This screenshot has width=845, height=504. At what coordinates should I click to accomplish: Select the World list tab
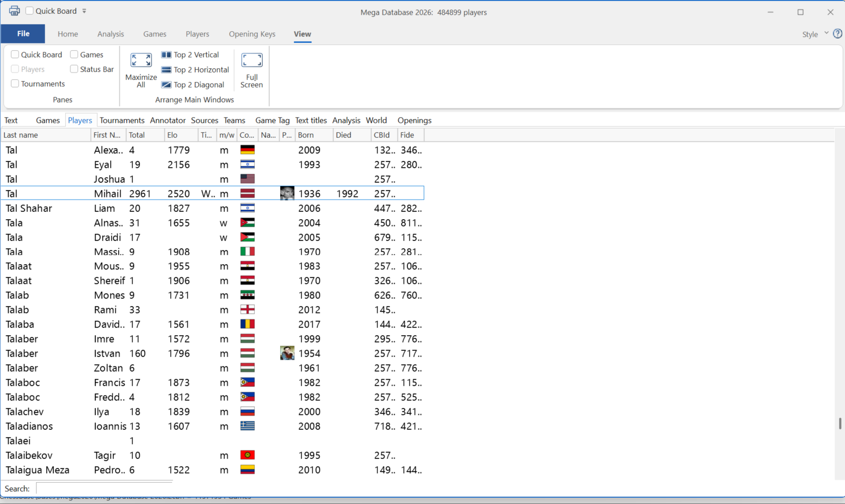(376, 120)
